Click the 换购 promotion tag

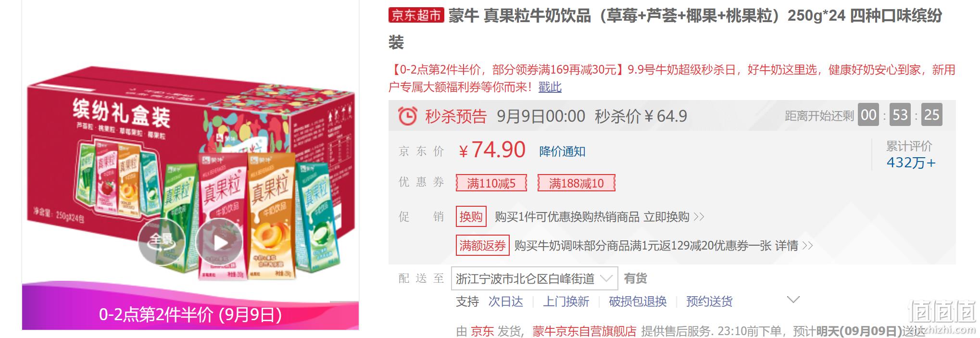coord(471,216)
